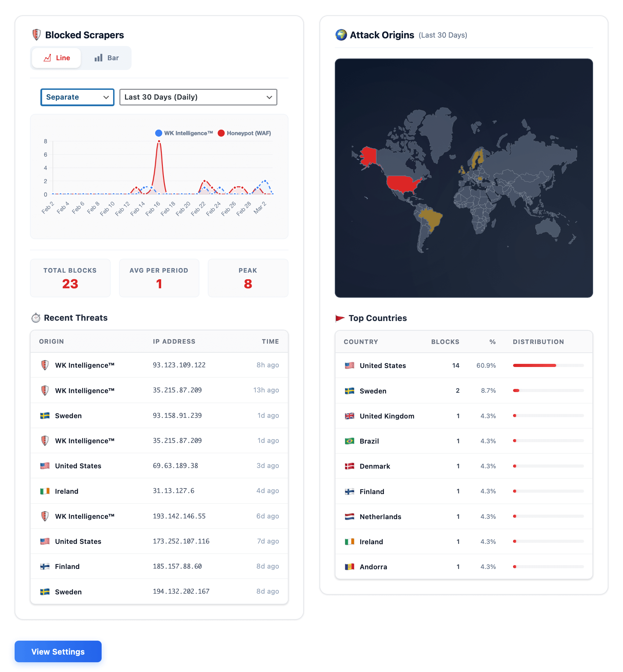
Task: Click the Blocked Scrapers shield icon
Action: [36, 35]
